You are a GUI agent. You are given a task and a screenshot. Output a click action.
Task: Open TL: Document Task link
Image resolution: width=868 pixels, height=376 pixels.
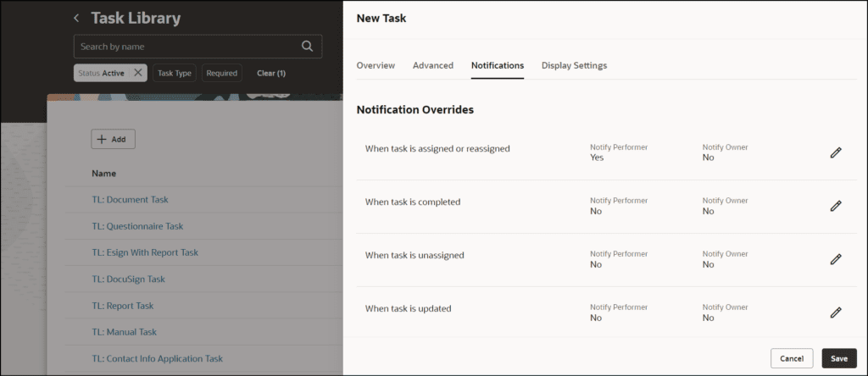(130, 200)
